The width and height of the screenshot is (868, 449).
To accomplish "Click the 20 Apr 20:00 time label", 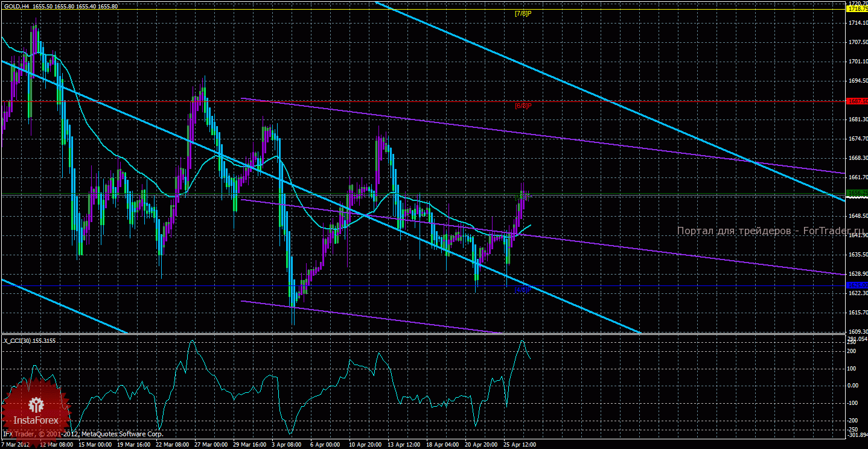I will pyautogui.click(x=482, y=444).
